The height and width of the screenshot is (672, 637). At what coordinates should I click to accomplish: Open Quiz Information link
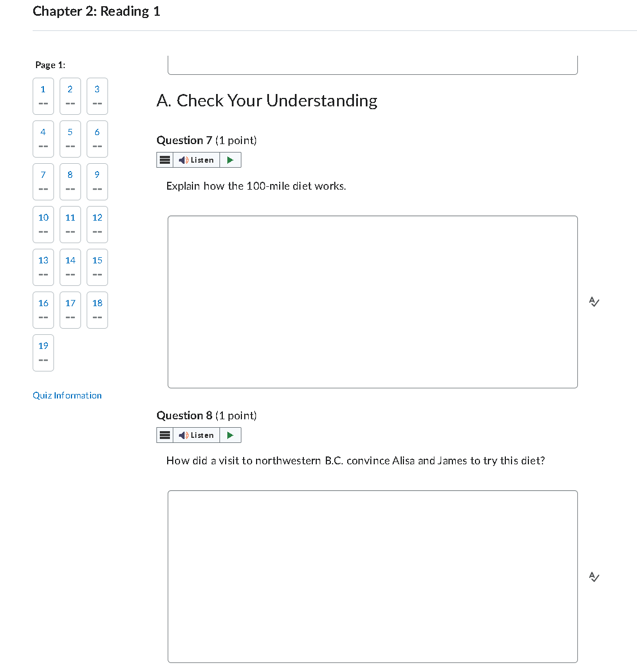(x=68, y=395)
